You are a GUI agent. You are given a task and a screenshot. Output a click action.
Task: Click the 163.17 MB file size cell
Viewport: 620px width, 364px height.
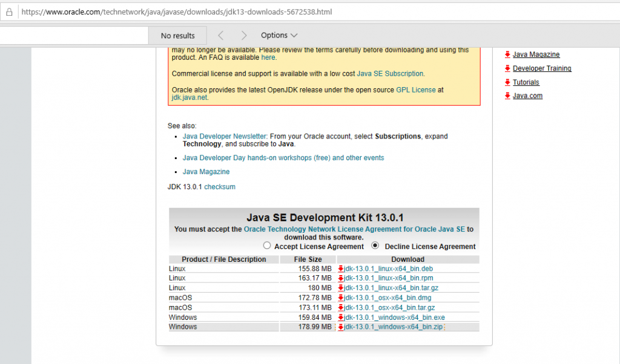click(308, 278)
